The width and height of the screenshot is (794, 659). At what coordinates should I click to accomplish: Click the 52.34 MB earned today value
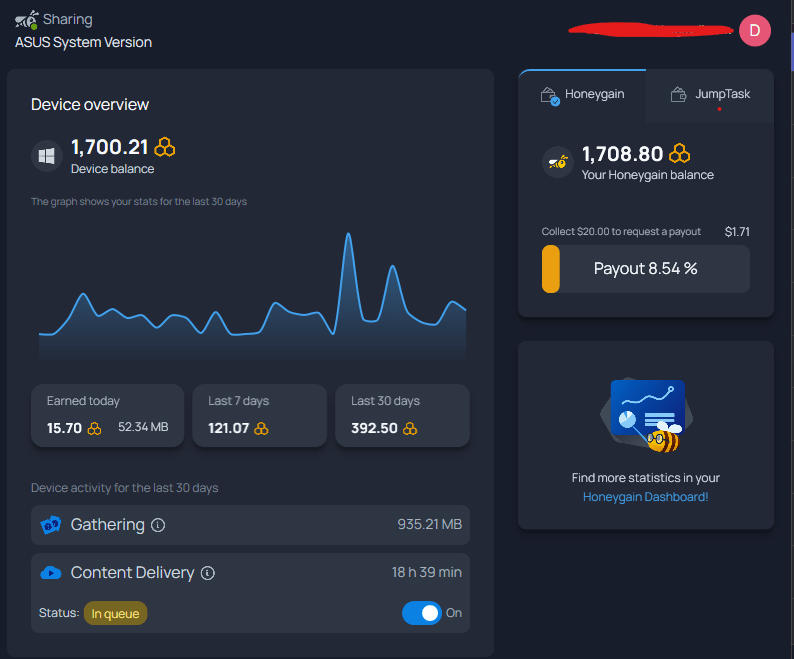click(143, 427)
